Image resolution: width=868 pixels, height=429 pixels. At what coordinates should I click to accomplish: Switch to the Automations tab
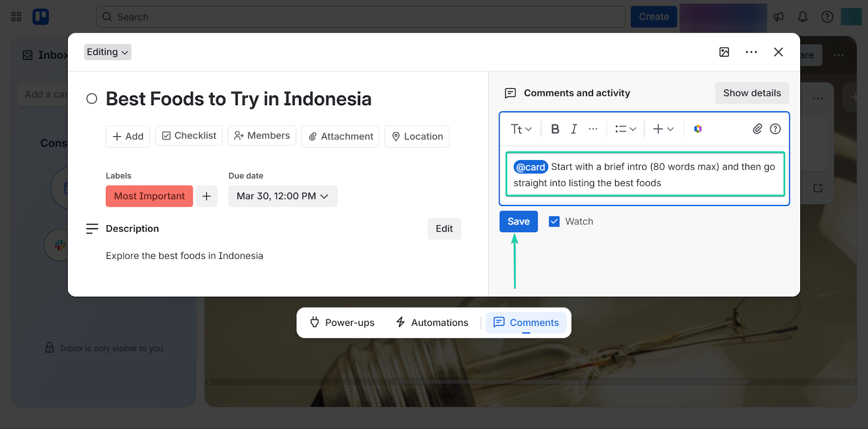pyautogui.click(x=432, y=323)
